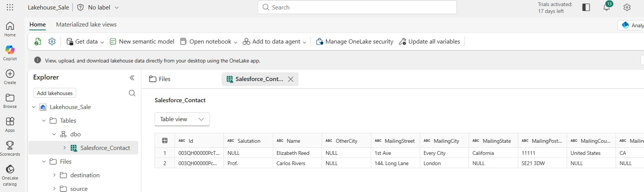
Task: Open the sensitivity label shield icon
Action: (80, 7)
